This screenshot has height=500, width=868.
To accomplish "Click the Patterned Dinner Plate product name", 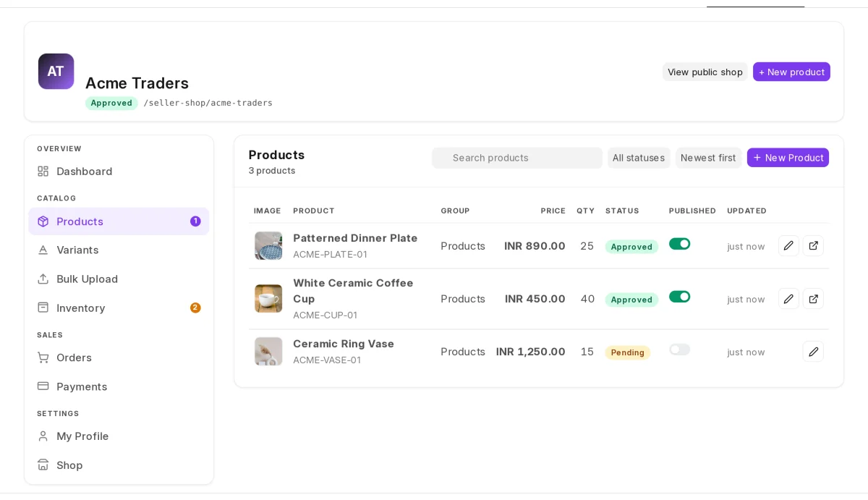I will (x=355, y=238).
